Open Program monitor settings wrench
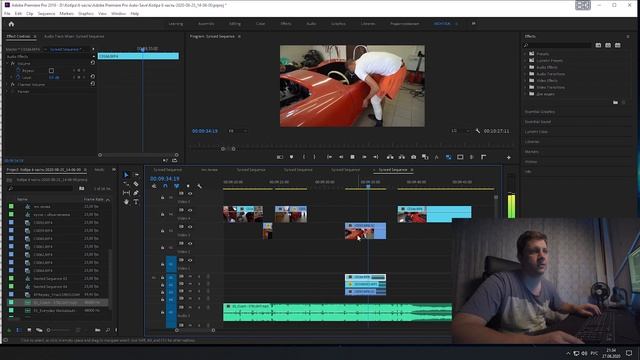The image size is (640, 360). coord(478,131)
